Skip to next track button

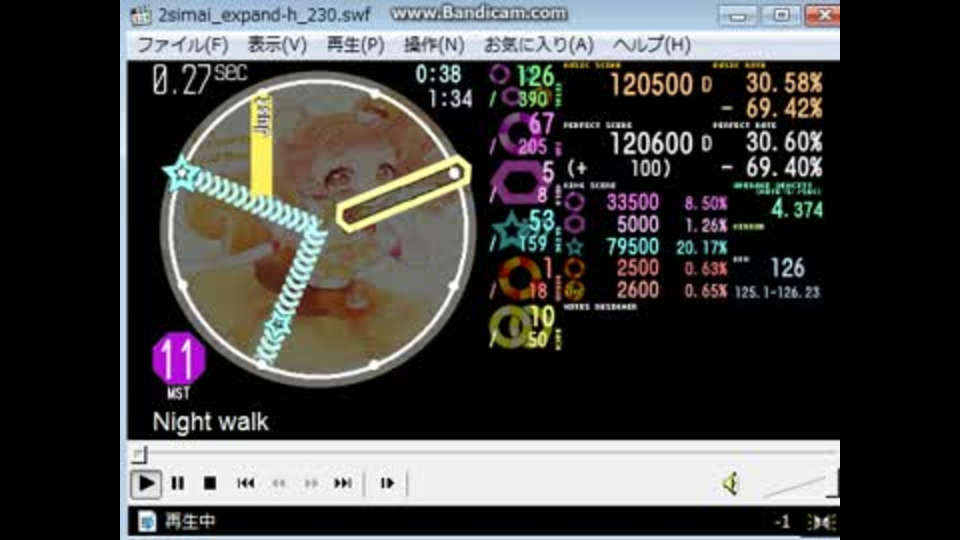[x=343, y=484]
